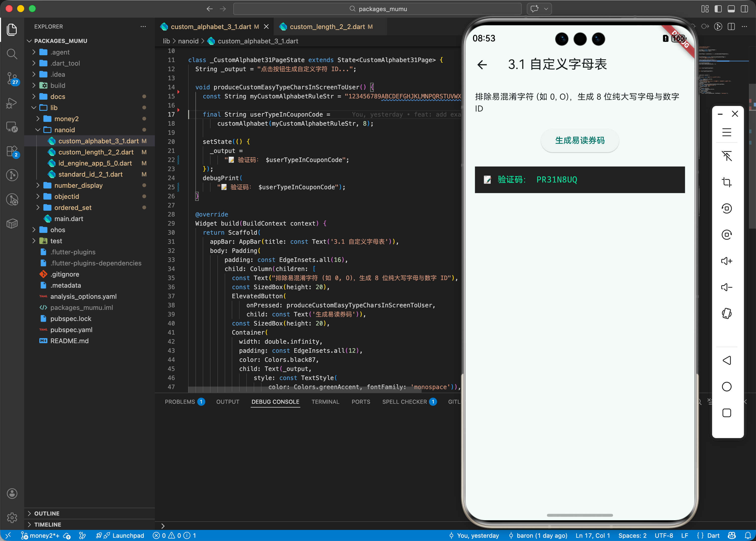
Task: Expand the OUTLINE section
Action: [47, 513]
